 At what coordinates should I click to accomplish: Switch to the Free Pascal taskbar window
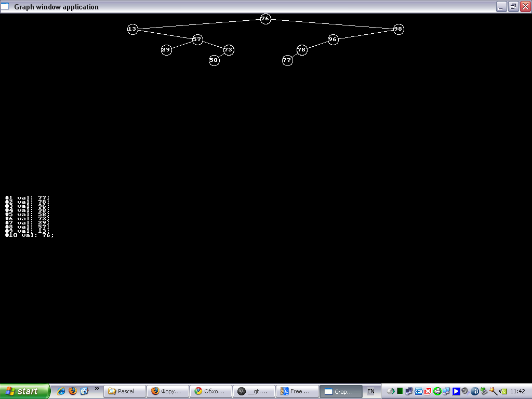pyautogui.click(x=296, y=391)
